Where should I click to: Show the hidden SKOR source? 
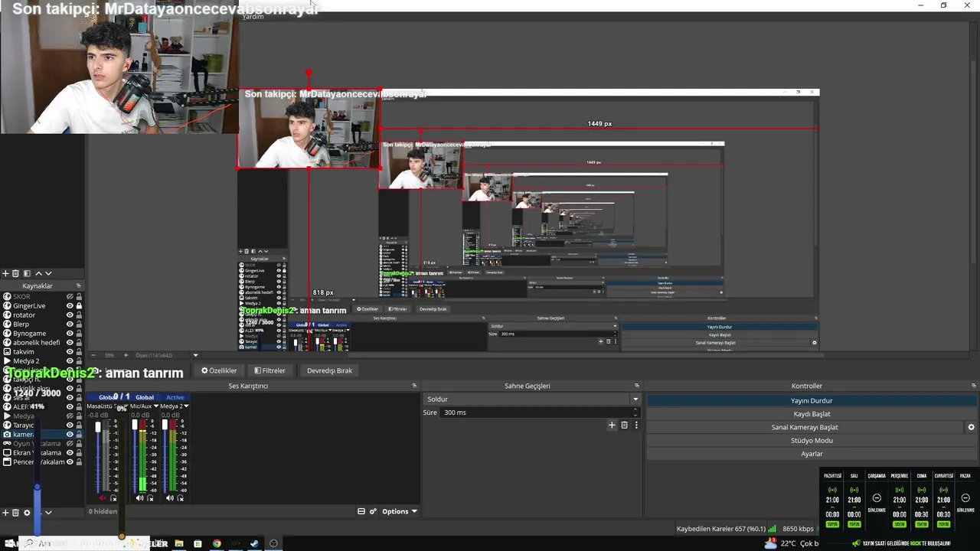(x=70, y=297)
